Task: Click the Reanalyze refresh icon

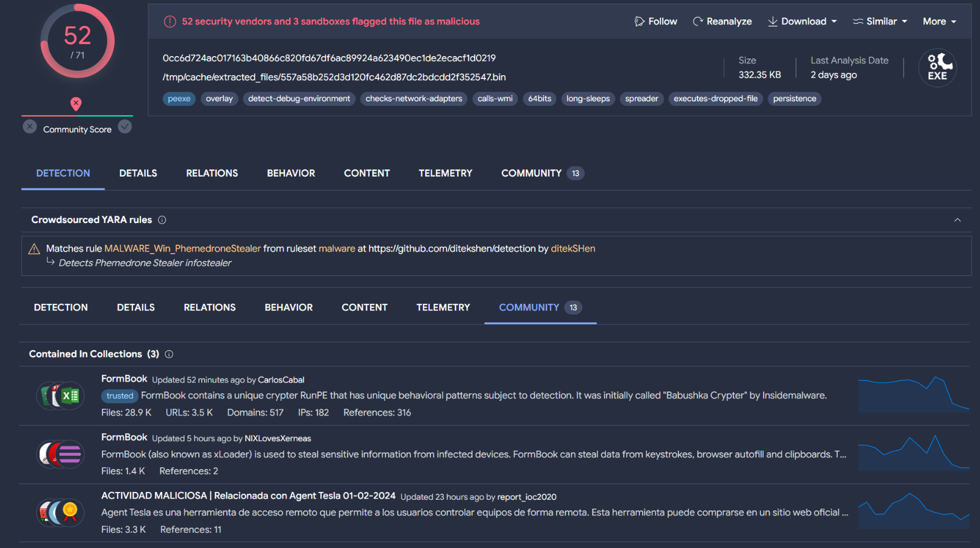Action: tap(698, 22)
